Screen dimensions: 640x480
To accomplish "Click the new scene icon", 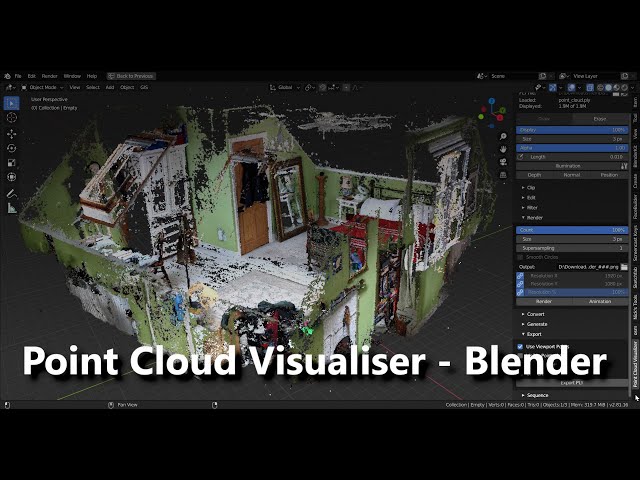I will [542, 76].
